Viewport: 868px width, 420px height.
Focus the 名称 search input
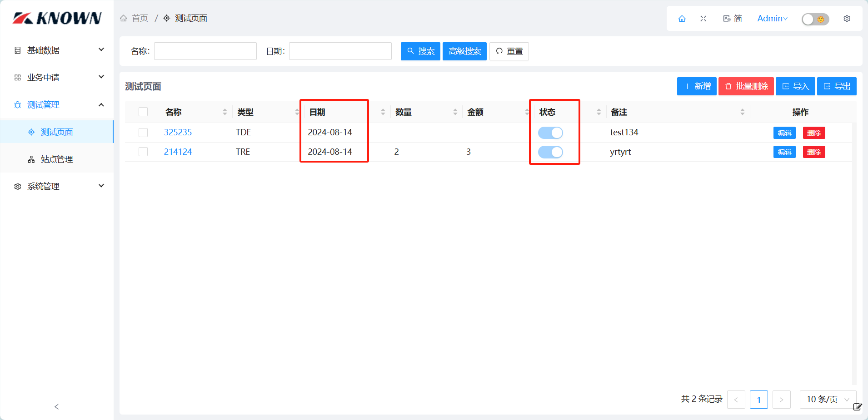tap(205, 51)
